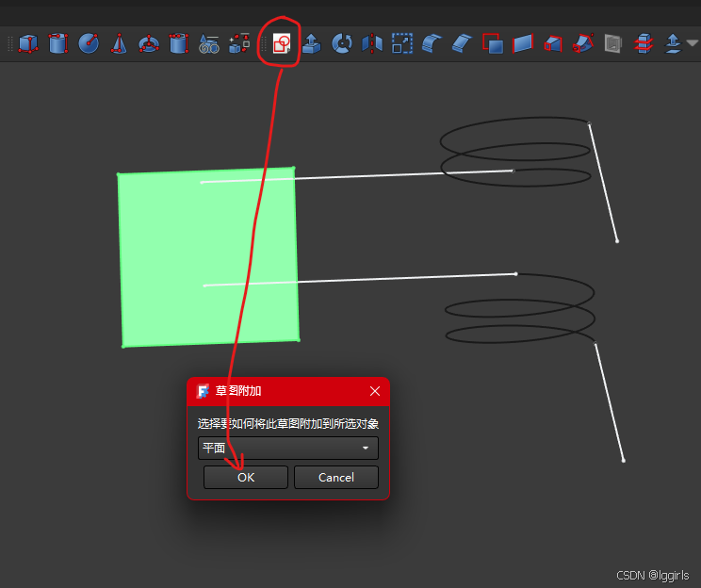The width and height of the screenshot is (701, 588).
Task: Confirm the sketch attachment with OK
Action: pos(246,478)
